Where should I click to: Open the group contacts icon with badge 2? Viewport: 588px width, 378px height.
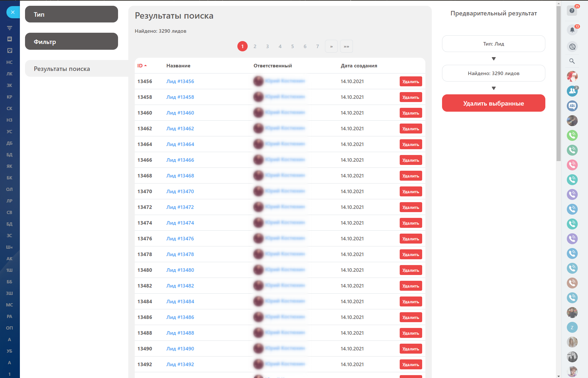point(572,91)
